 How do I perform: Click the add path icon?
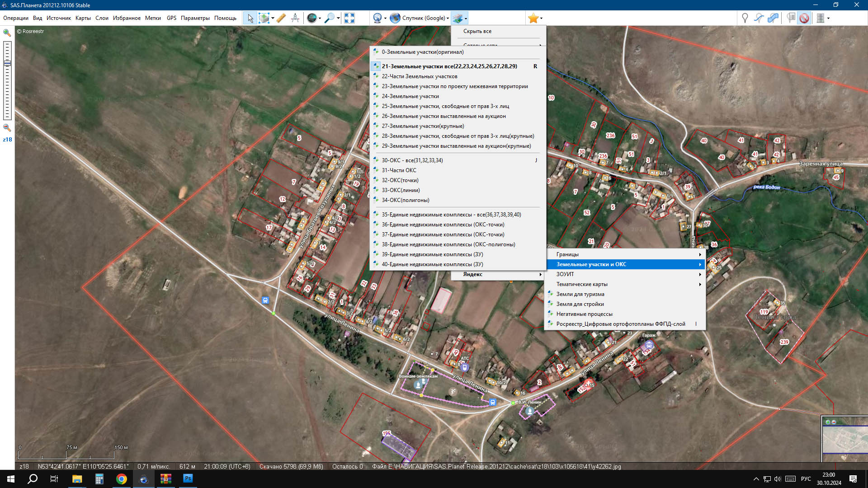759,18
